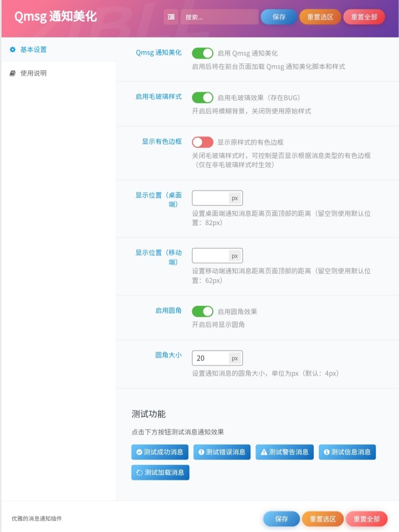Viewport: 399px width, 532px height.
Task: Click the top 保存 button
Action: pyautogui.click(x=278, y=17)
